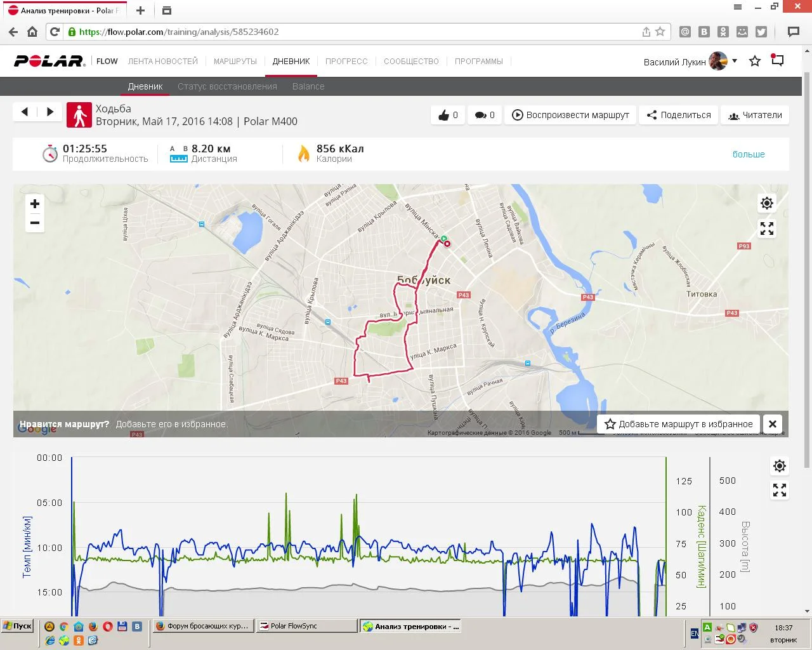
Task: Open the ЛЕНТА НОВОСТЕЙ feed
Action: tap(163, 62)
